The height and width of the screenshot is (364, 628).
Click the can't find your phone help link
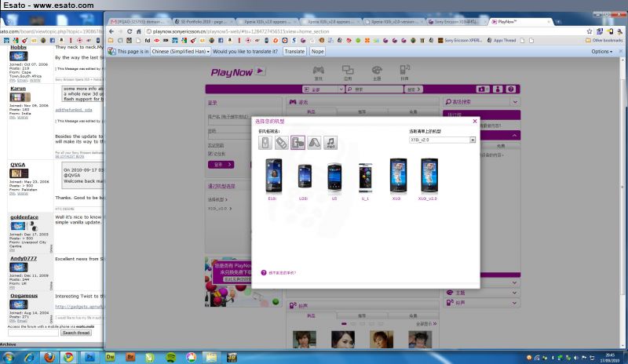(x=282, y=273)
